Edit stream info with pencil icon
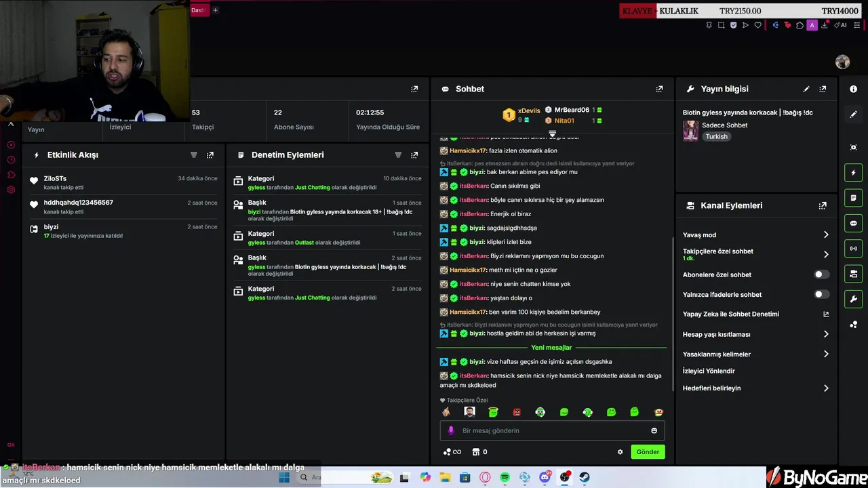Screen dimensions: 868x488 click(x=806, y=89)
